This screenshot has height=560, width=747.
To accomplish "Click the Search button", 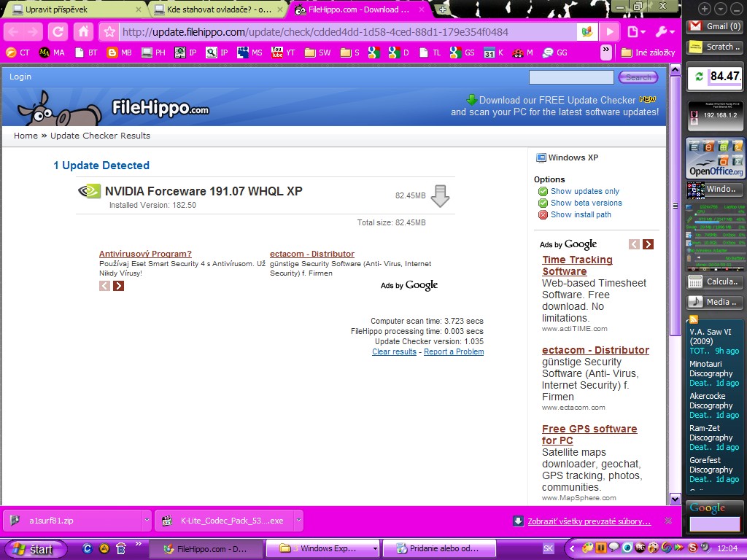I will pyautogui.click(x=638, y=77).
